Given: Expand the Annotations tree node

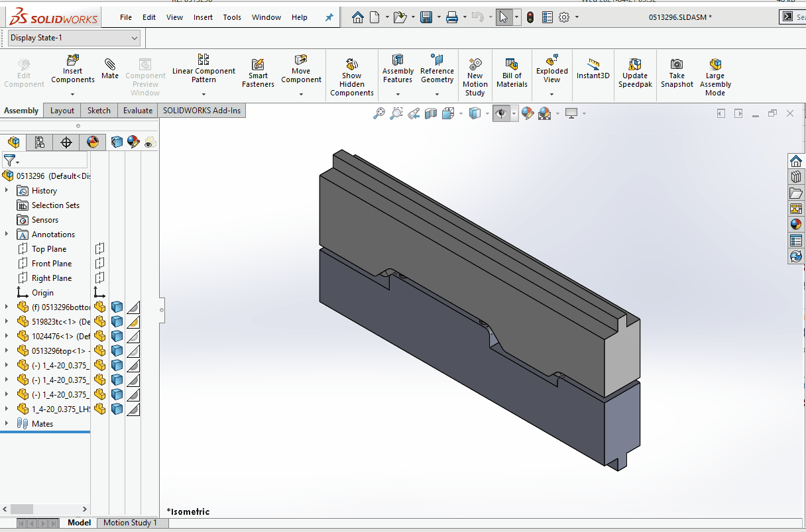Looking at the screenshot, I should [x=7, y=234].
